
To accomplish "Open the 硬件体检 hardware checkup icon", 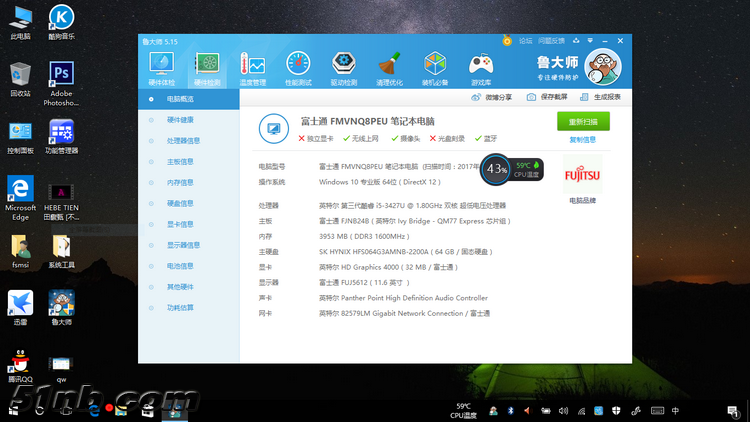I will pos(161,67).
